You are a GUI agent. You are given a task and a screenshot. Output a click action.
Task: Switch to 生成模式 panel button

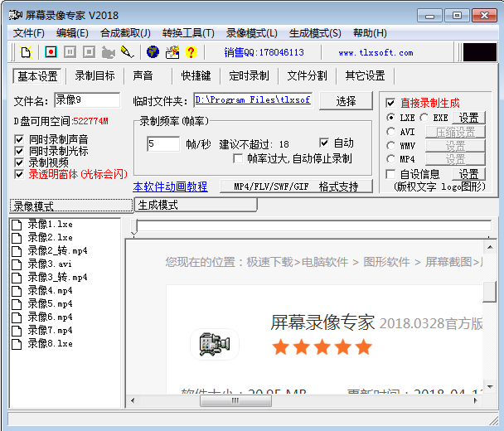(196, 205)
